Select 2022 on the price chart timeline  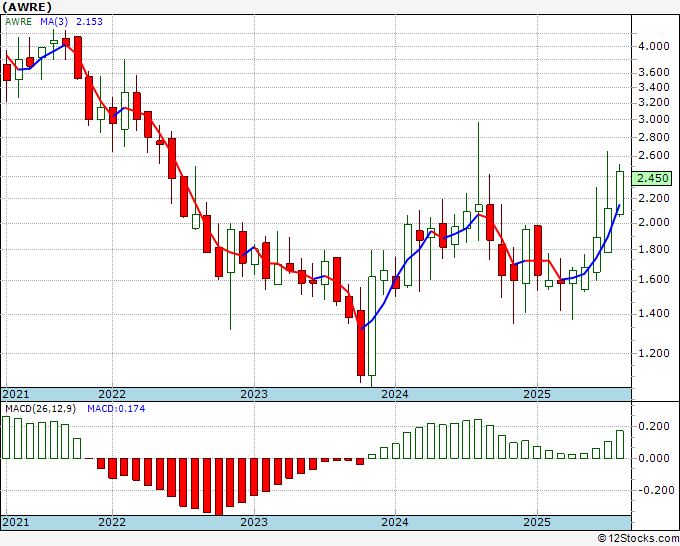(x=112, y=394)
